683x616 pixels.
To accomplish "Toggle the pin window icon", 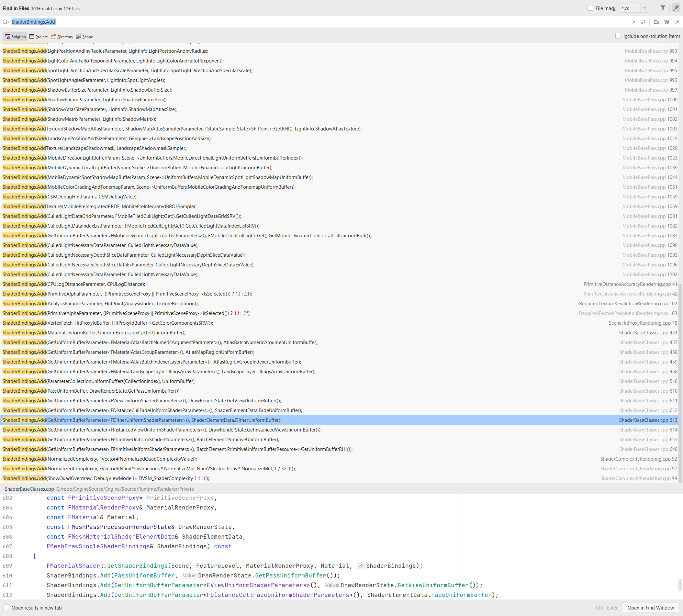I will 676,8.
